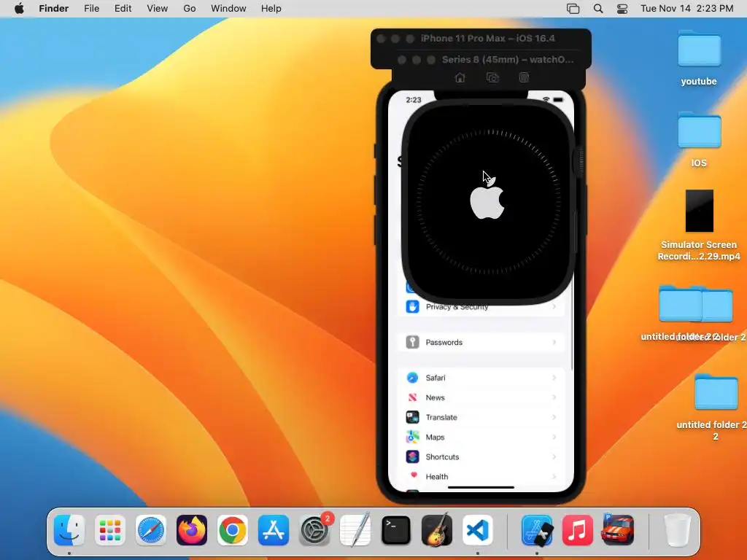The width and height of the screenshot is (747, 560).
Task: Tap the 'Passwords' label text
Action: click(444, 343)
